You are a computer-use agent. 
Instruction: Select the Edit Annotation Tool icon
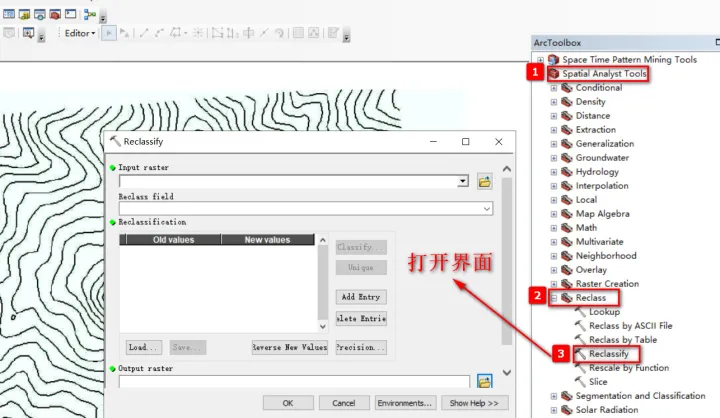click(124, 33)
